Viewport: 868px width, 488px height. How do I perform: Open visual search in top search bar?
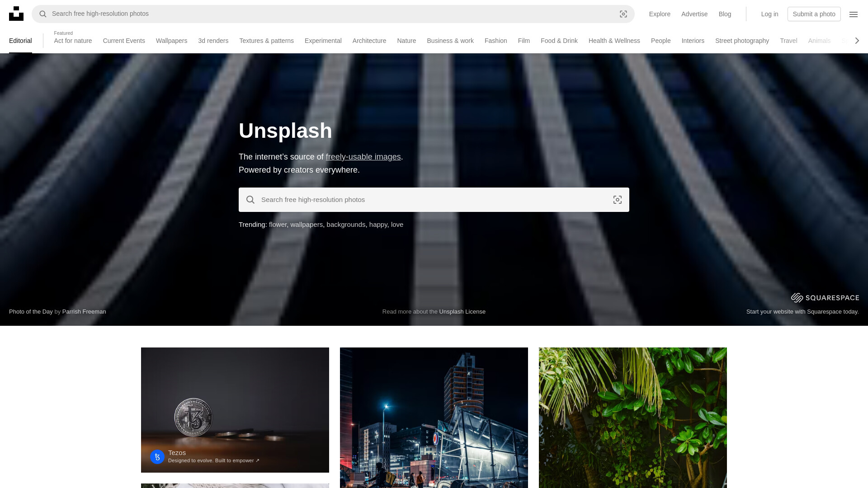click(x=623, y=14)
